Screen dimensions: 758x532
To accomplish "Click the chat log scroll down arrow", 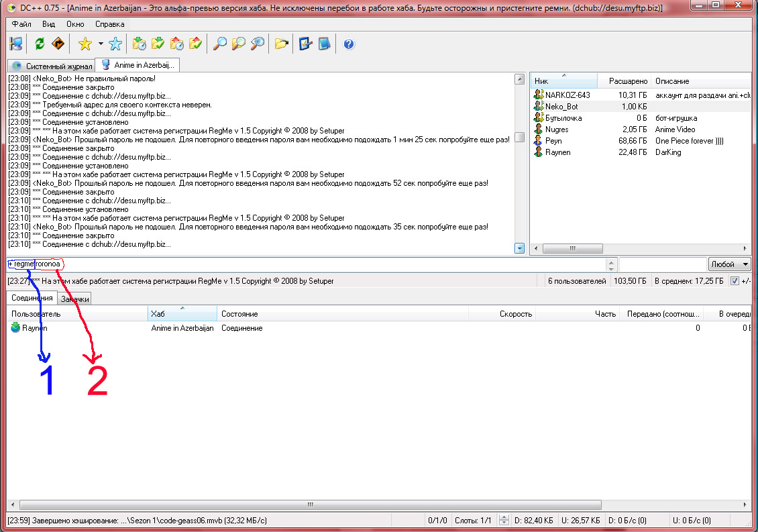I will (x=520, y=248).
